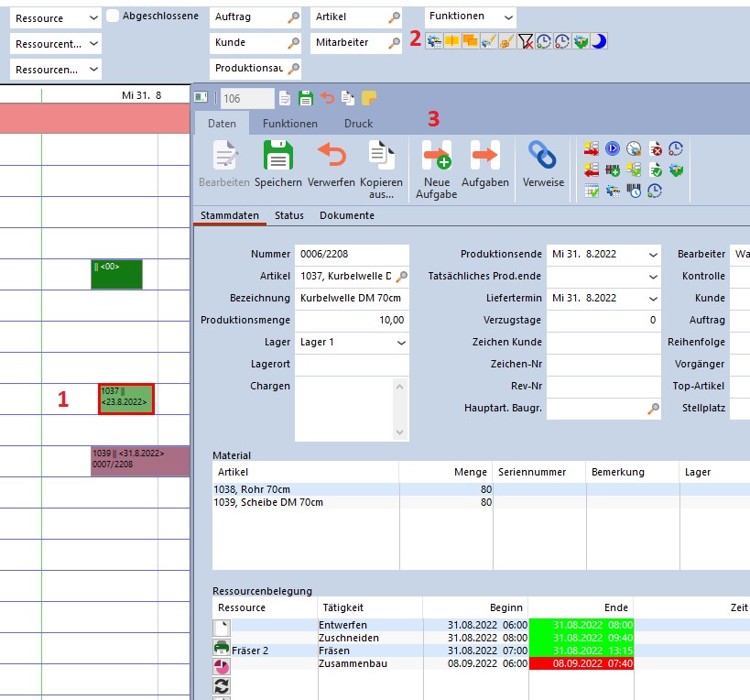The width and height of the screenshot is (750, 700).
Task: Expand the Lager dropdown
Action: pos(401,342)
